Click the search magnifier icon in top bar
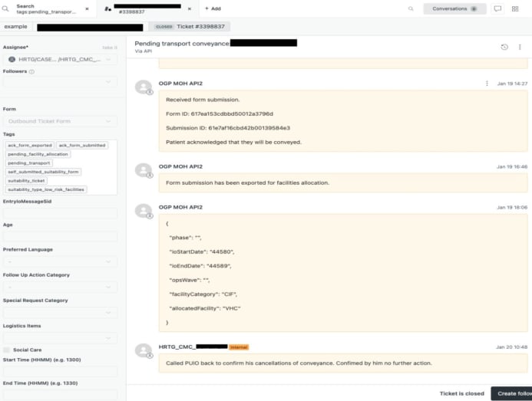The width and height of the screenshot is (532, 401). (411, 8)
